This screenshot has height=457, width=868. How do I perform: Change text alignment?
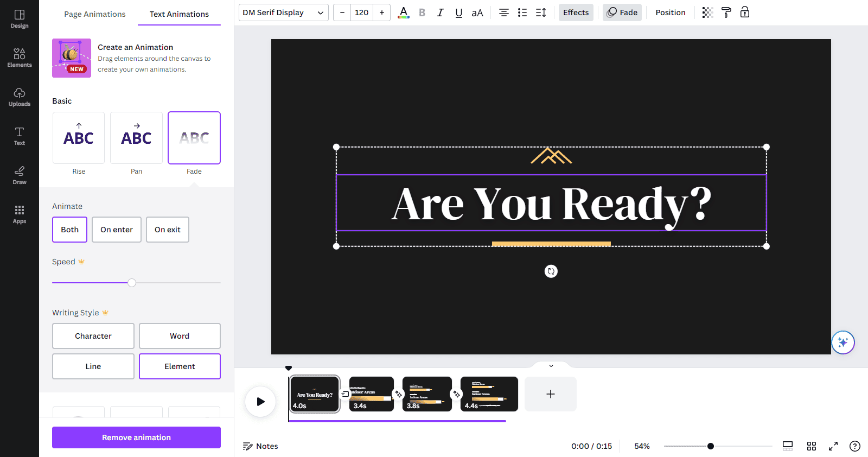click(x=504, y=12)
